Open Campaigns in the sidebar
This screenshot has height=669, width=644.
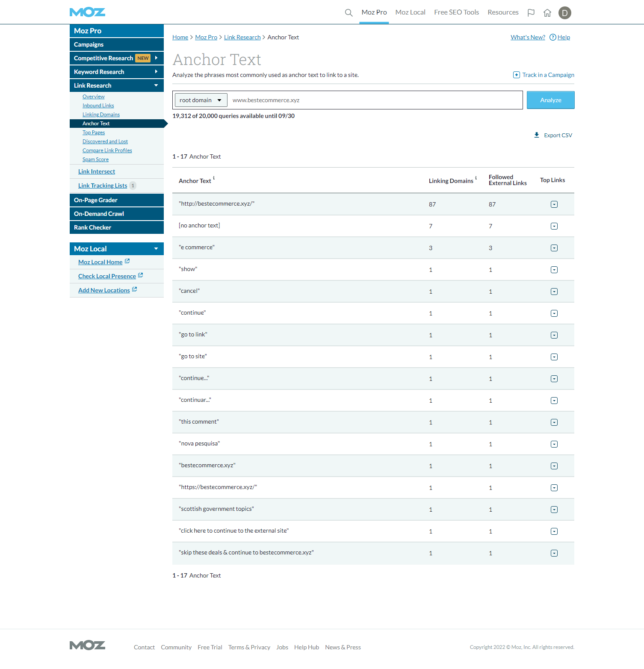pos(117,44)
